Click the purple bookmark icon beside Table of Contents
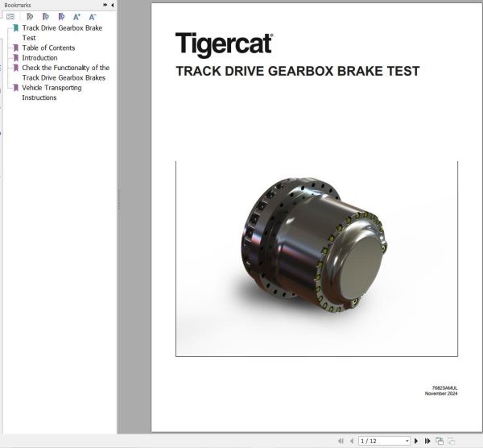This screenshot has width=483, height=448. click(x=16, y=48)
